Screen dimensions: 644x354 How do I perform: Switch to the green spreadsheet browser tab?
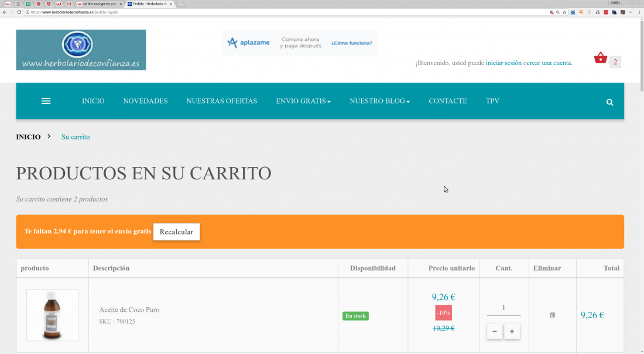tap(28, 4)
